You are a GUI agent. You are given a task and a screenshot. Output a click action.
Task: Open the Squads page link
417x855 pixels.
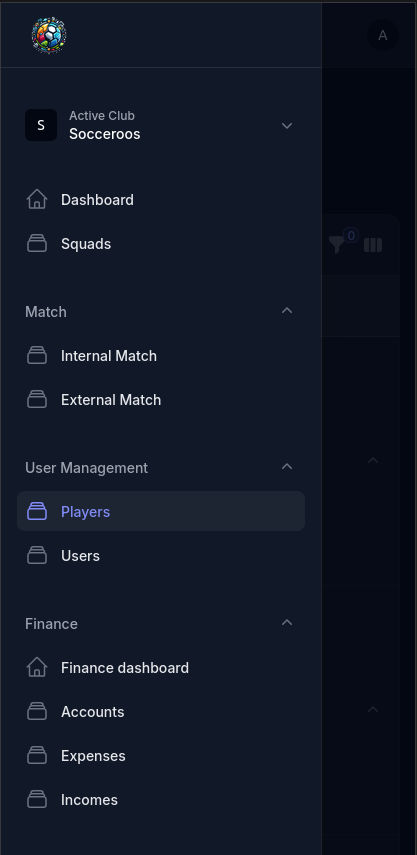161,244
